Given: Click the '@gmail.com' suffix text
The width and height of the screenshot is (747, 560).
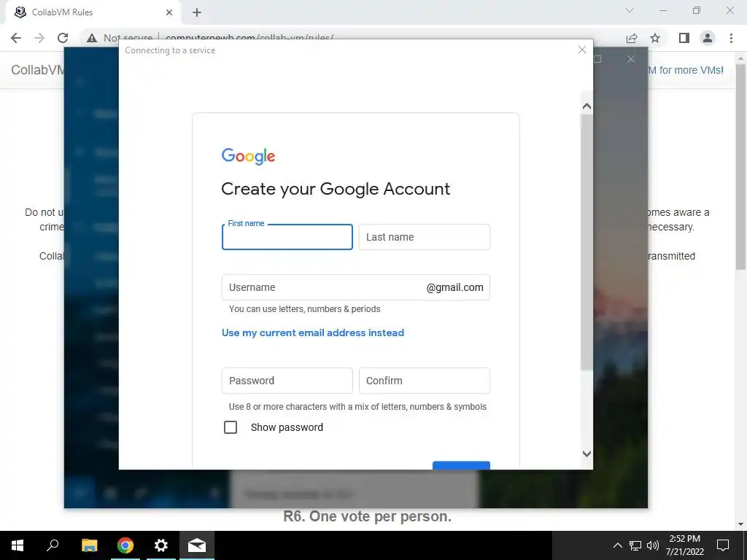Looking at the screenshot, I should [455, 287].
